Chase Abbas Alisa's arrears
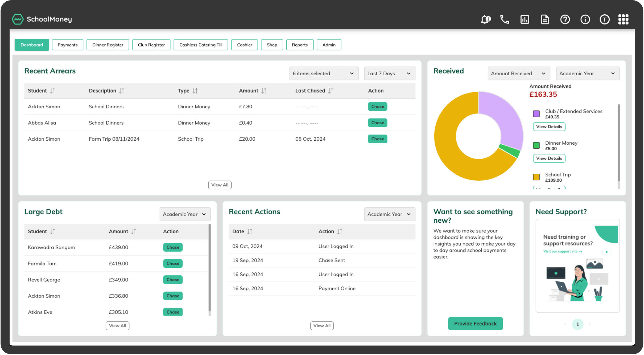644x355 pixels. [377, 123]
